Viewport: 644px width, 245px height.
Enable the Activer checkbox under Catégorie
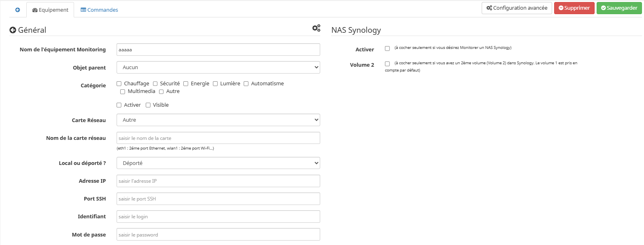click(119, 105)
